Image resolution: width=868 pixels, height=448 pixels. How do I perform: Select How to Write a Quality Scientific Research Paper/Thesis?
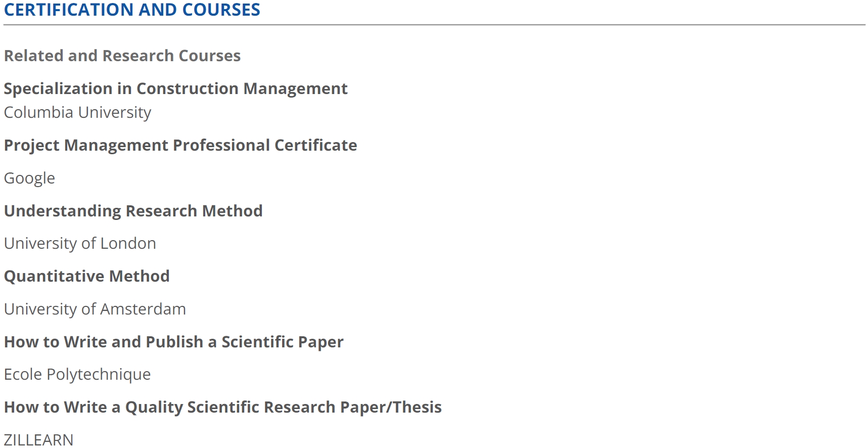pyautogui.click(x=222, y=408)
